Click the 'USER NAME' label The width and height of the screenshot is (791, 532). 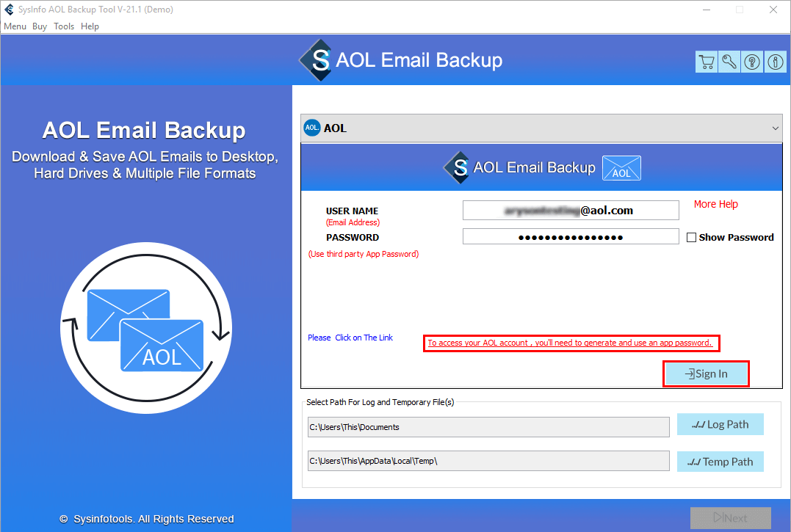click(x=352, y=211)
